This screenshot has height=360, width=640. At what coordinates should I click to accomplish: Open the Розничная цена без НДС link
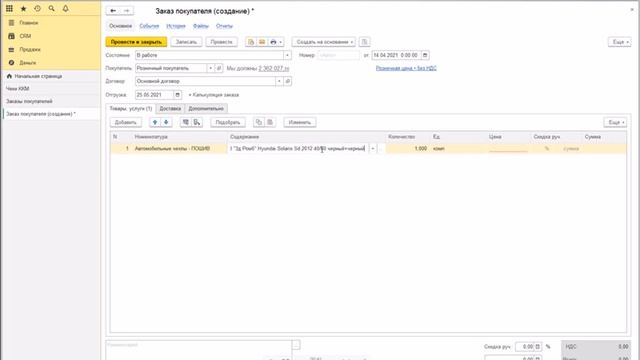(x=406, y=68)
